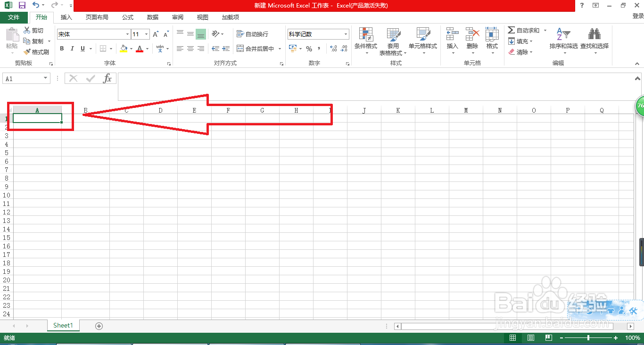Toggle top align icon

tap(180, 34)
